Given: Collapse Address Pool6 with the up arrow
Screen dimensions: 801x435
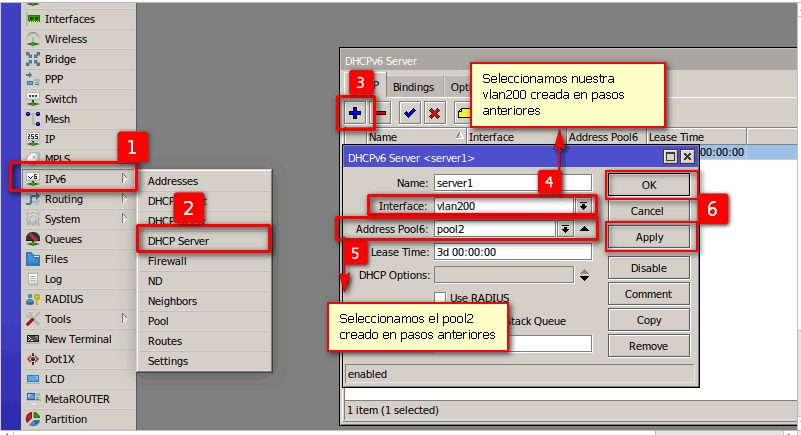Looking at the screenshot, I should tap(584, 229).
